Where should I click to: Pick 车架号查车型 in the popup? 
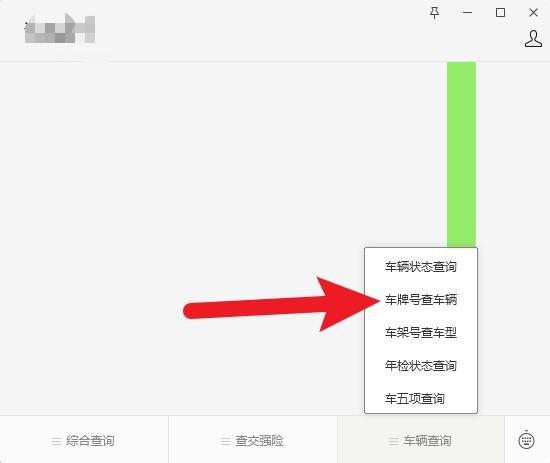click(x=421, y=333)
